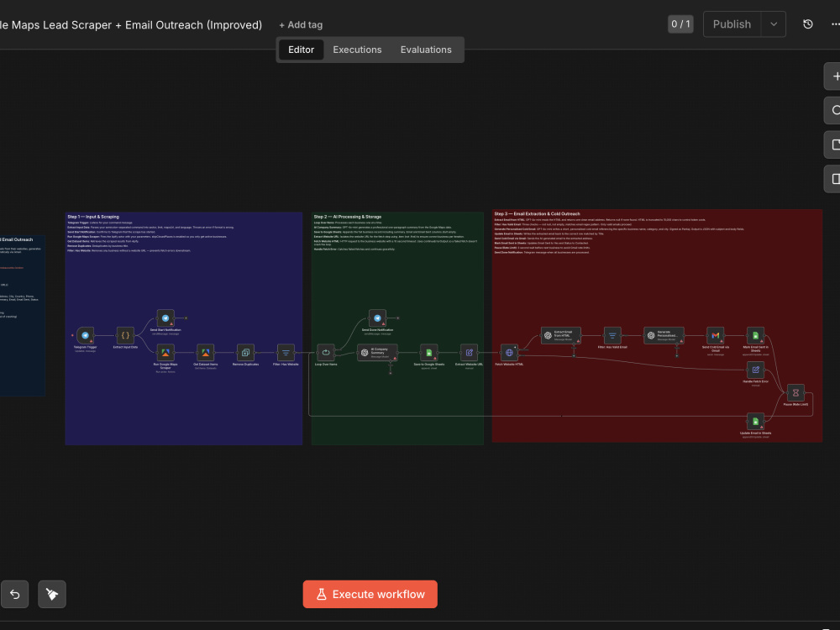The image size is (840, 630).
Task: Open the workflow history clock icon
Action: point(808,24)
